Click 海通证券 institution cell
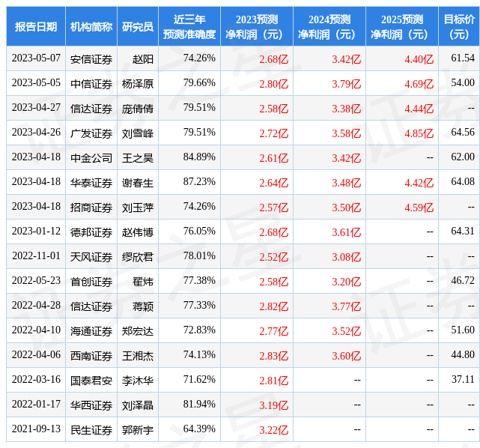This screenshot has height=448, width=480. (91, 332)
